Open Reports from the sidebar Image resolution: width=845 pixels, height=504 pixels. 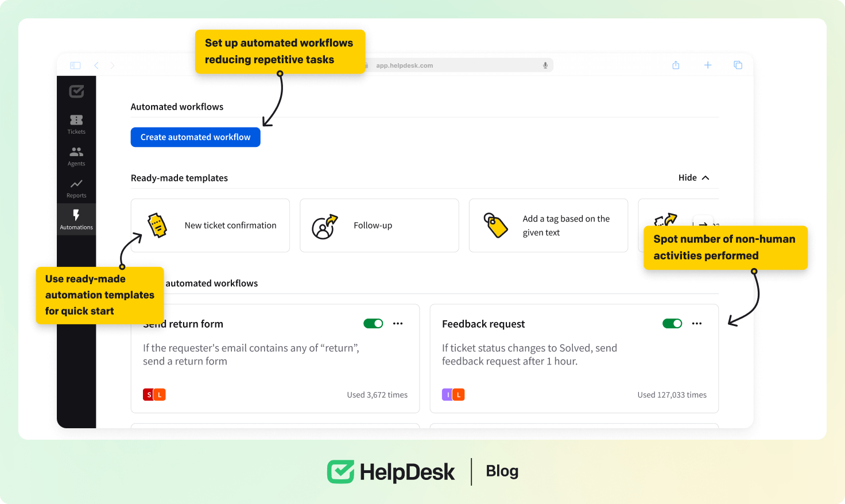(x=76, y=188)
